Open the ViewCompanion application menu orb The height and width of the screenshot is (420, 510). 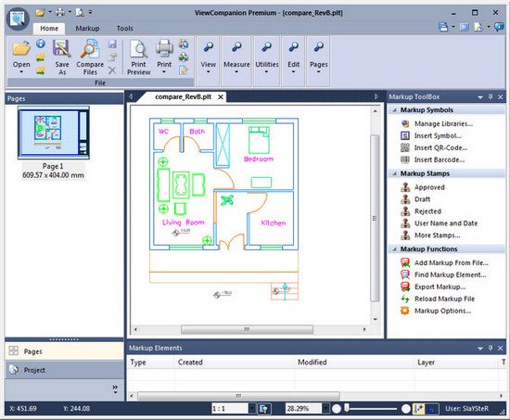pos(18,19)
